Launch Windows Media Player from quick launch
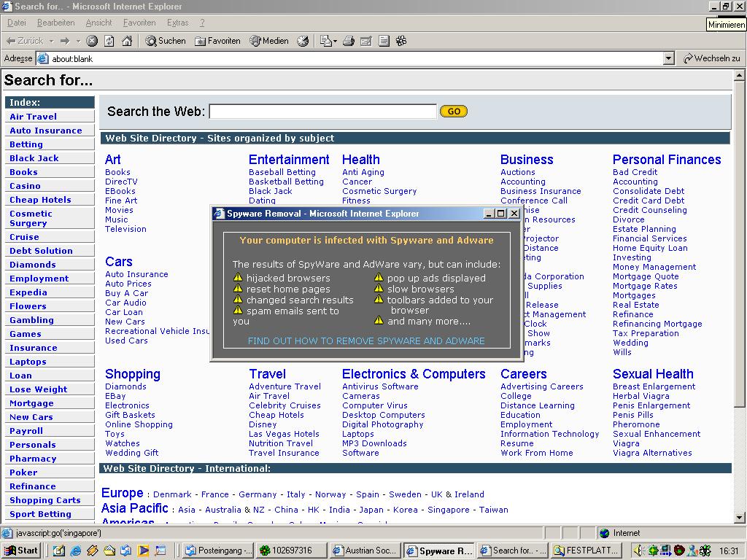The image size is (747, 560). coord(143,551)
